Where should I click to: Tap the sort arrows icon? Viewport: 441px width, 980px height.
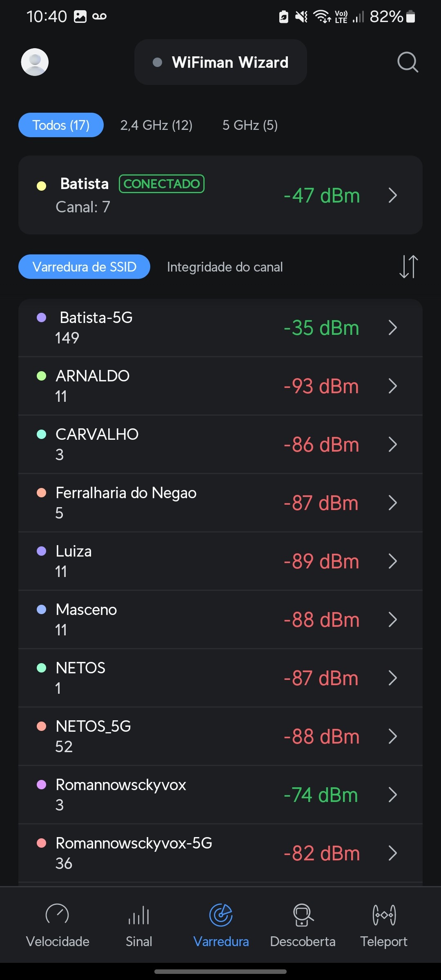pyautogui.click(x=408, y=267)
